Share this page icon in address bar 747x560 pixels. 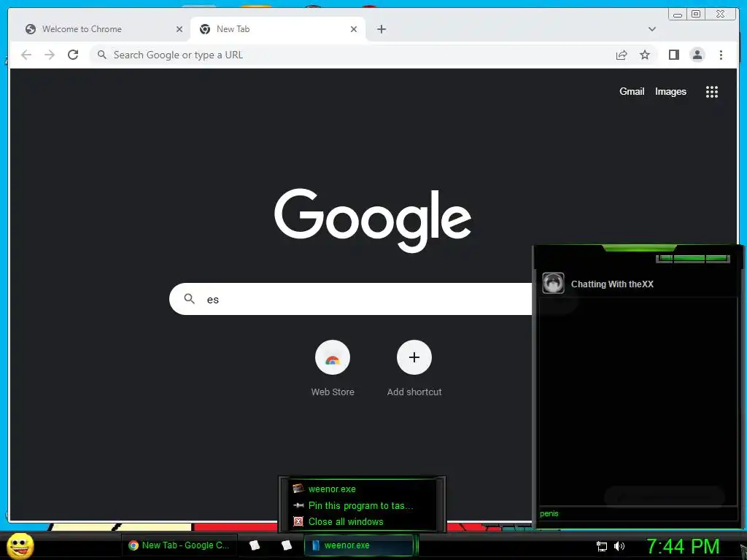click(x=622, y=55)
